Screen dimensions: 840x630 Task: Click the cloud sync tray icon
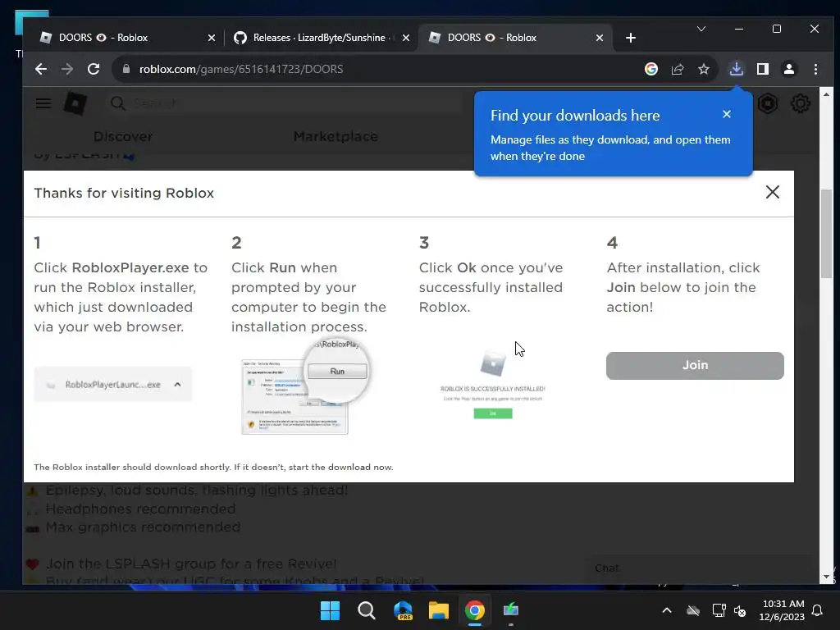point(693,610)
